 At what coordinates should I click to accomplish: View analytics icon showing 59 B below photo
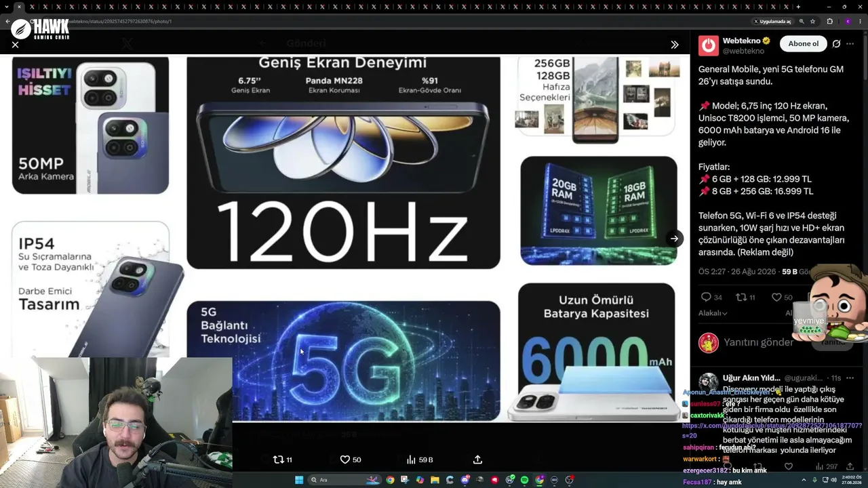coord(411,460)
